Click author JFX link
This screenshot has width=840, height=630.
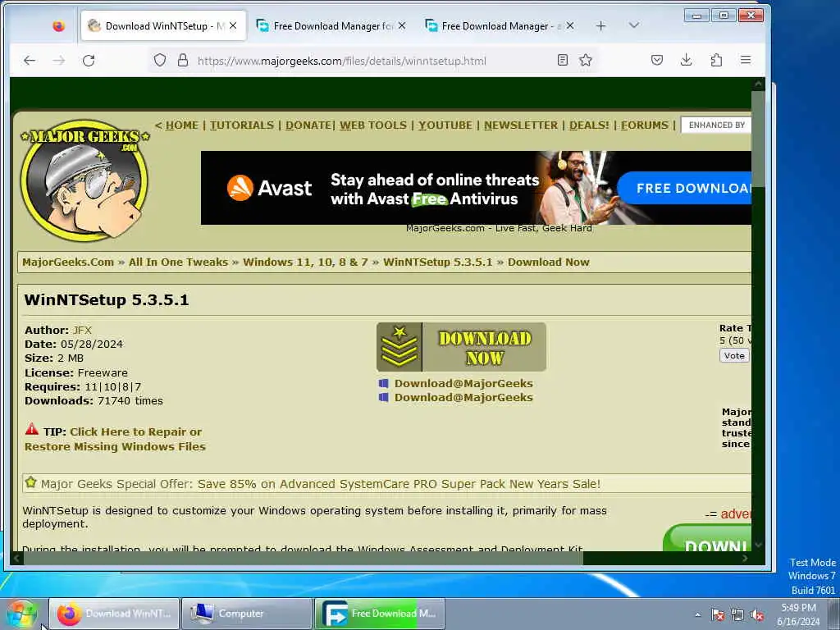click(83, 330)
